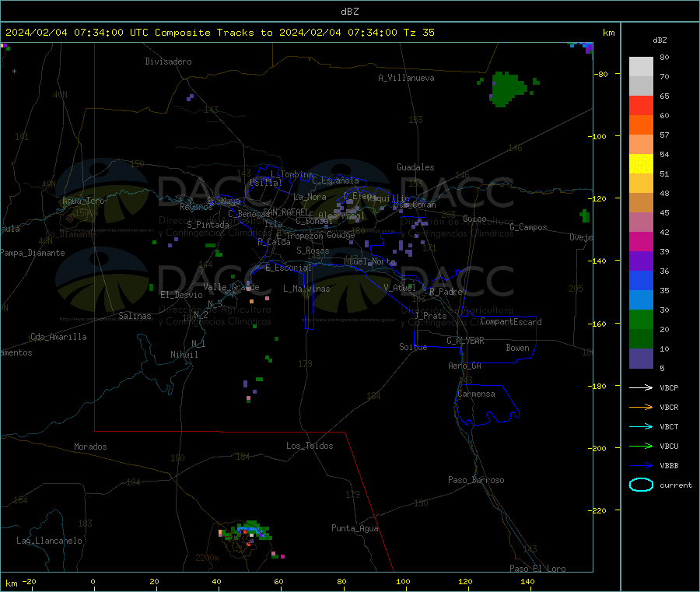700x592 pixels.
Task: Click the CompantEscard map label
Action: (511, 322)
